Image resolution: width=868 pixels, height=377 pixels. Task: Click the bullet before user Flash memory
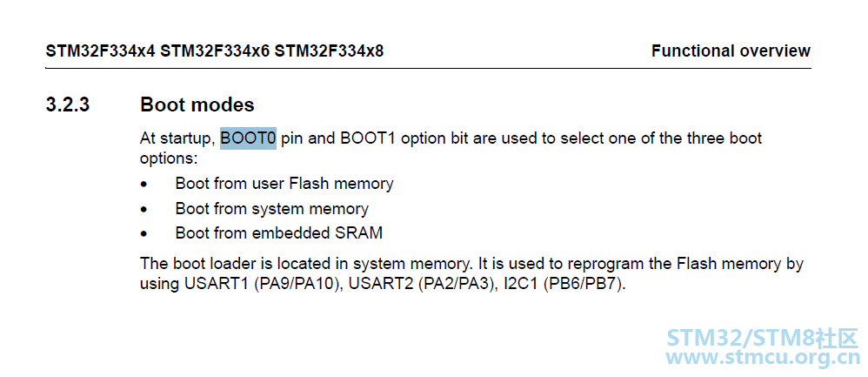pos(144,185)
